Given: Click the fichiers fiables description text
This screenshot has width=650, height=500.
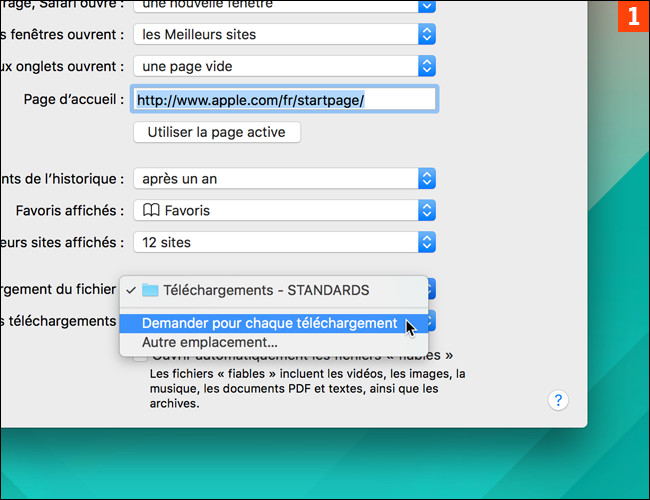Looking at the screenshot, I should [308, 389].
